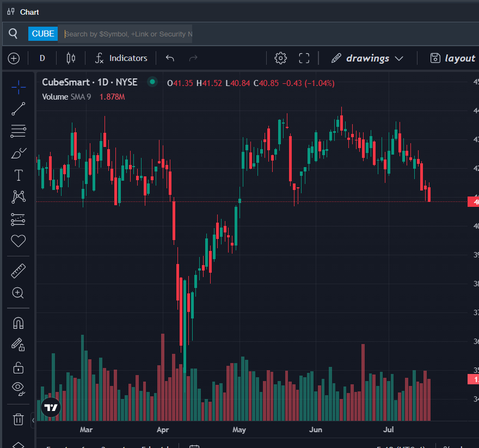Redo the chart action
479x448 pixels.
click(x=193, y=58)
